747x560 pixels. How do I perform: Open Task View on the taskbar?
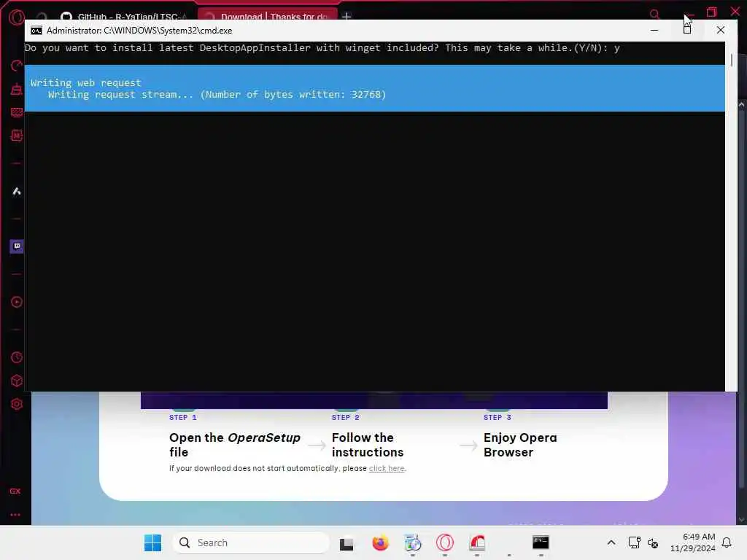(x=347, y=543)
